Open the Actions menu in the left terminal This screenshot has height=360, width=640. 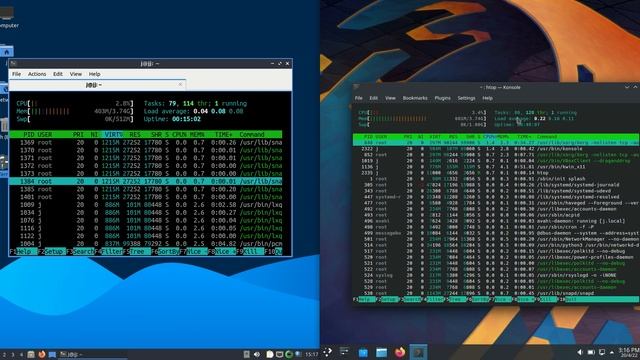pyautogui.click(x=37, y=74)
